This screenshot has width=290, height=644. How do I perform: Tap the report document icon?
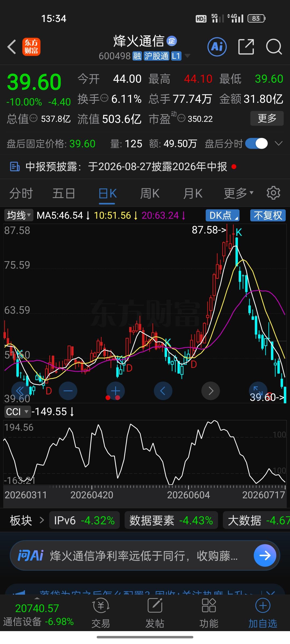(15, 167)
